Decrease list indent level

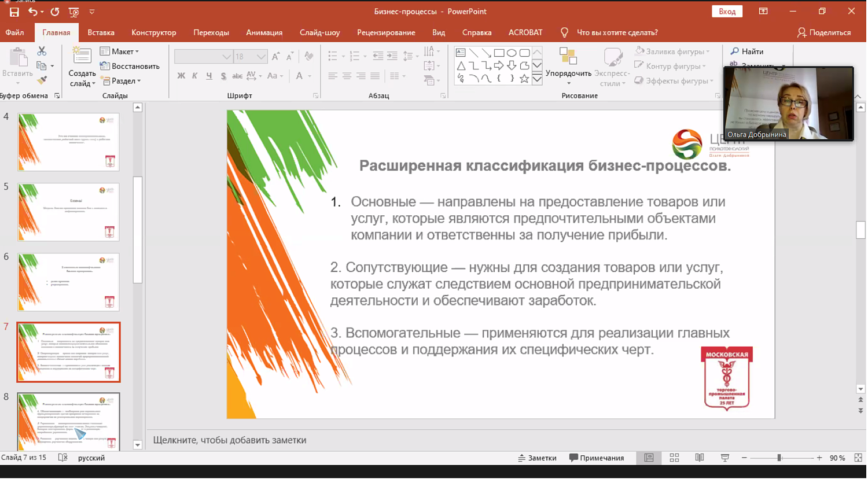(378, 56)
